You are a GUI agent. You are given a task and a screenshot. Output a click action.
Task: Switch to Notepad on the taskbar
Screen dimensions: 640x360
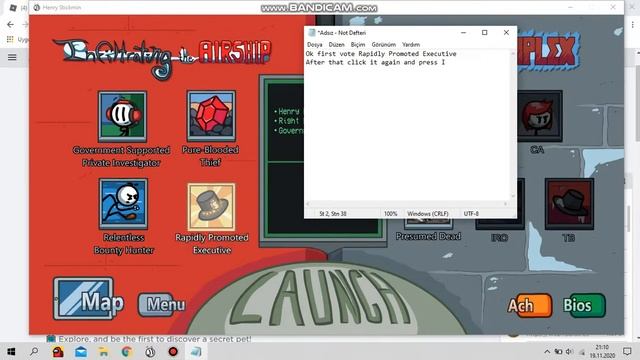coord(196,351)
